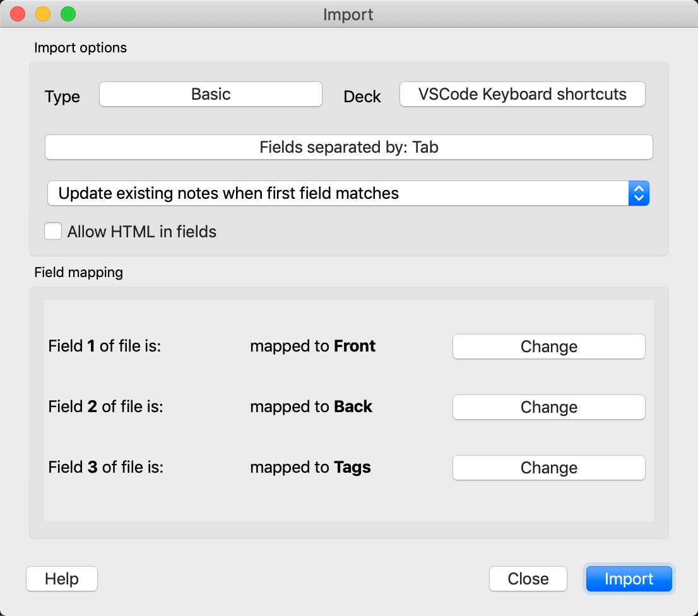Close the Import window via the red button
Screen dimensions: 698x616
[18, 13]
